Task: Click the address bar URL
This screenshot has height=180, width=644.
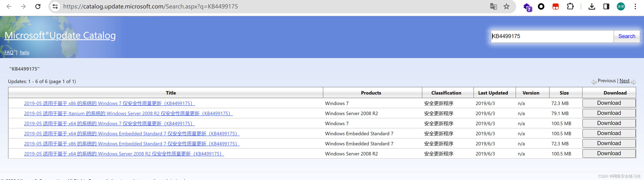Action: tap(151, 6)
